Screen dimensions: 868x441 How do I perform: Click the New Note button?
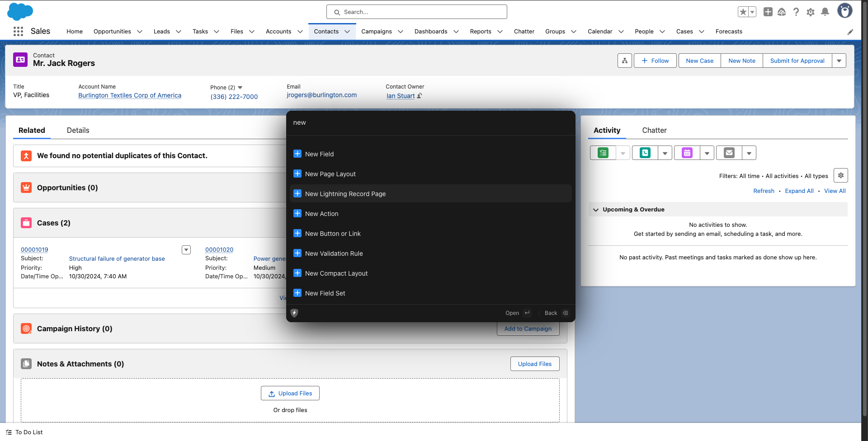click(x=742, y=61)
